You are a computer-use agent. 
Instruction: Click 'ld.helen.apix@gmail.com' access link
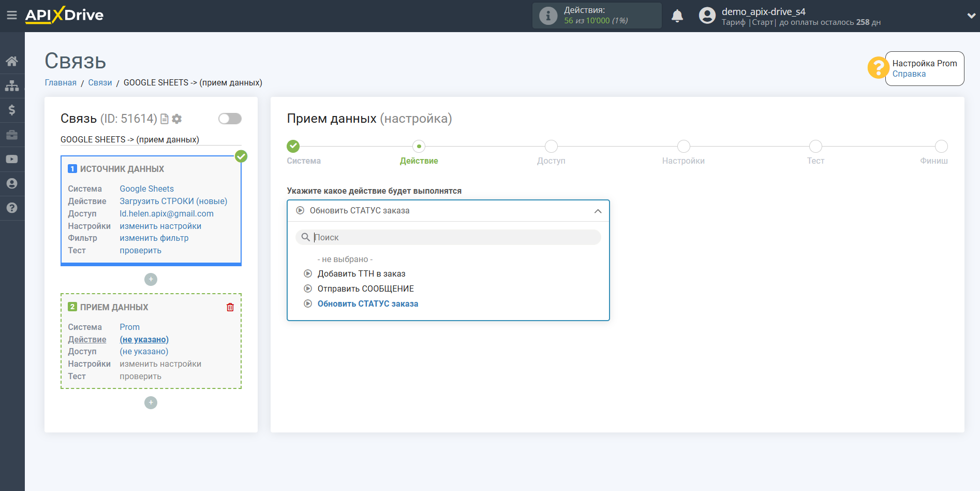[167, 213]
